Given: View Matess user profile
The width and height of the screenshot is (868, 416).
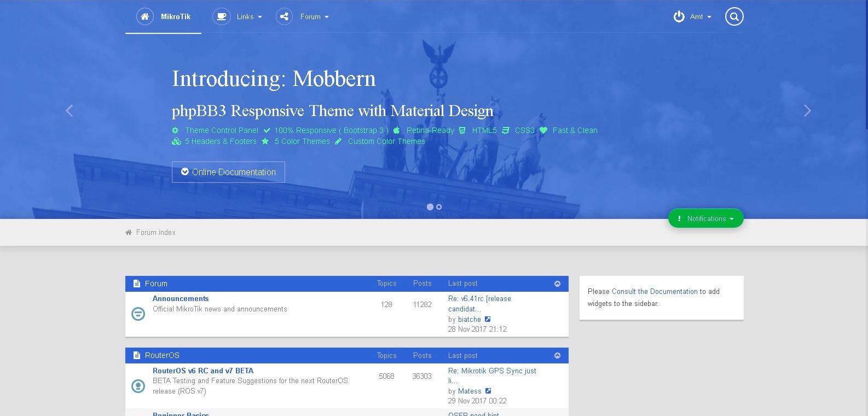Looking at the screenshot, I should (470, 391).
